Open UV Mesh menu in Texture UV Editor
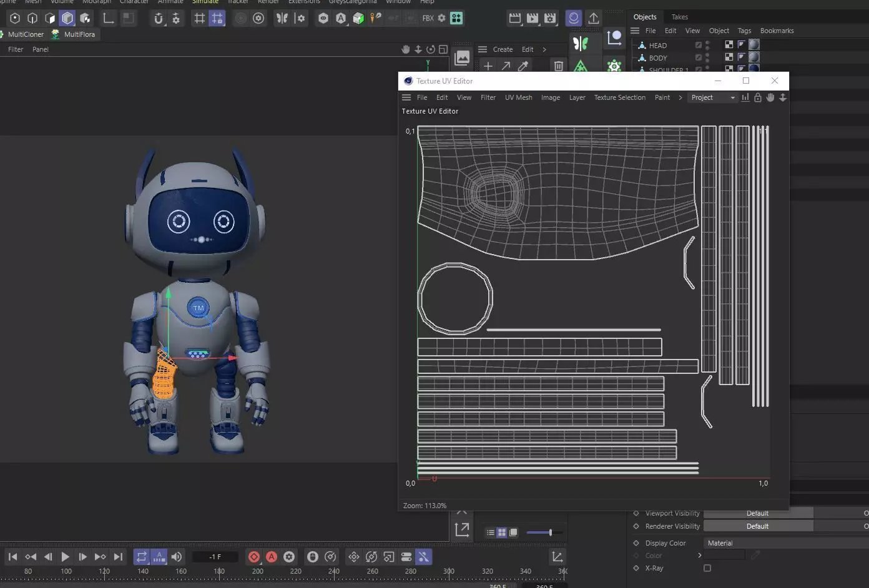 [x=518, y=97]
